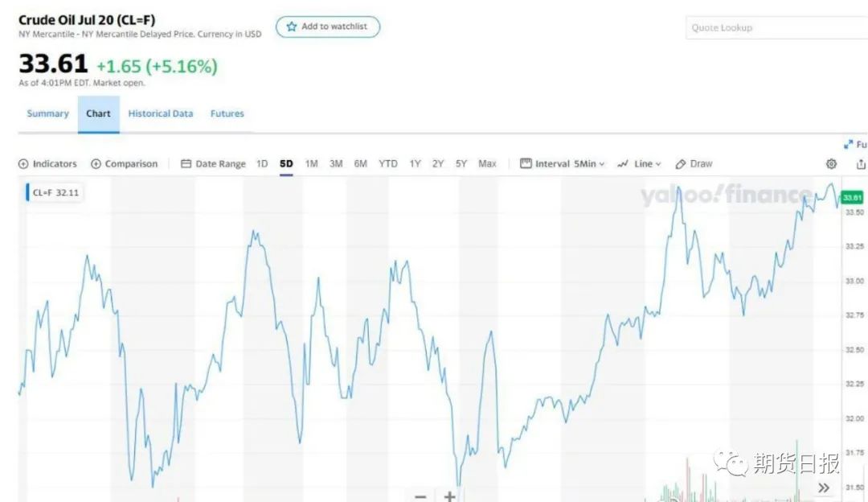The image size is (868, 502).
Task: Open chart settings gear icon
Action: [831, 164]
